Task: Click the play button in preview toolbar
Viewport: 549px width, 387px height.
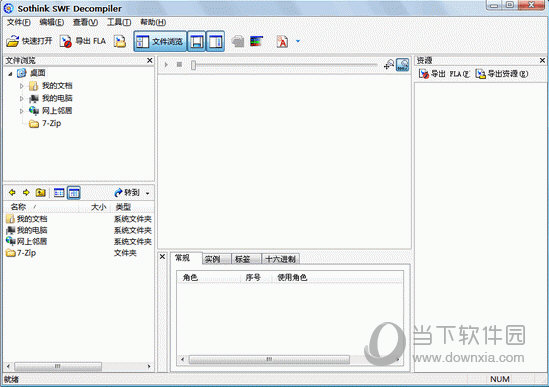Action: coord(166,65)
